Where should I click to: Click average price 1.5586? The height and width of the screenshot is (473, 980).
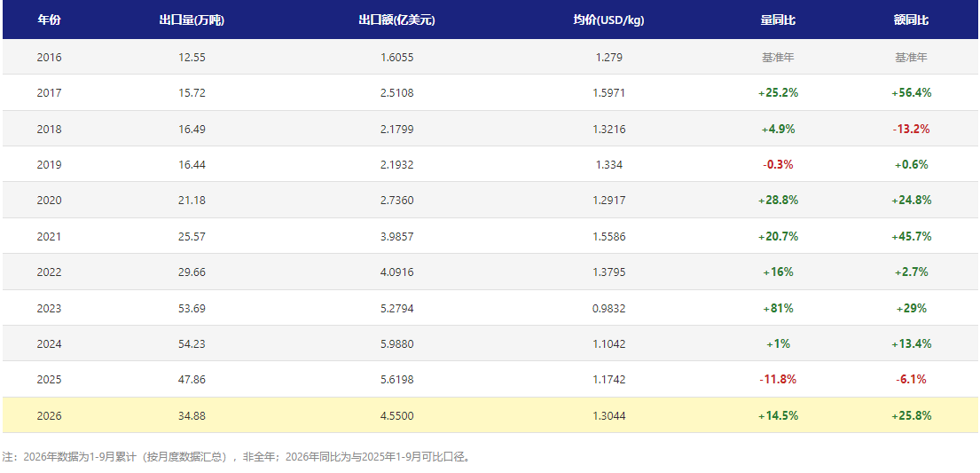tap(608, 236)
